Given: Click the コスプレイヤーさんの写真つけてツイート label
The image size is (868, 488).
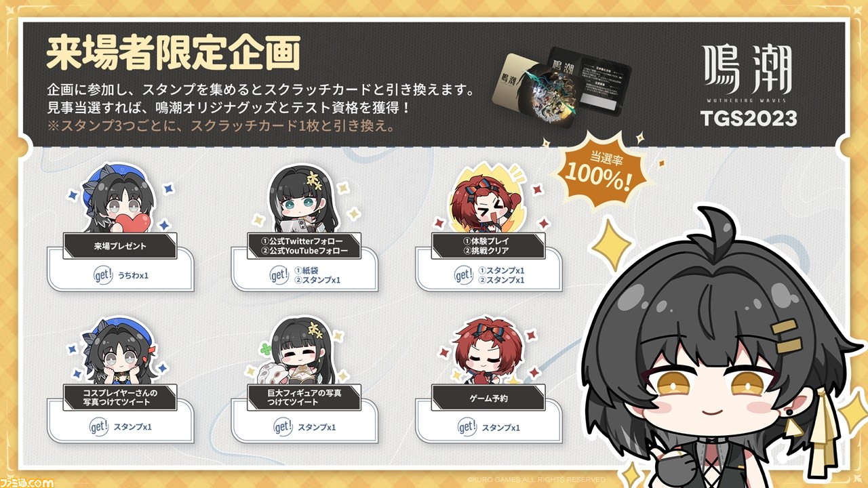Looking at the screenshot, I should [120, 398].
